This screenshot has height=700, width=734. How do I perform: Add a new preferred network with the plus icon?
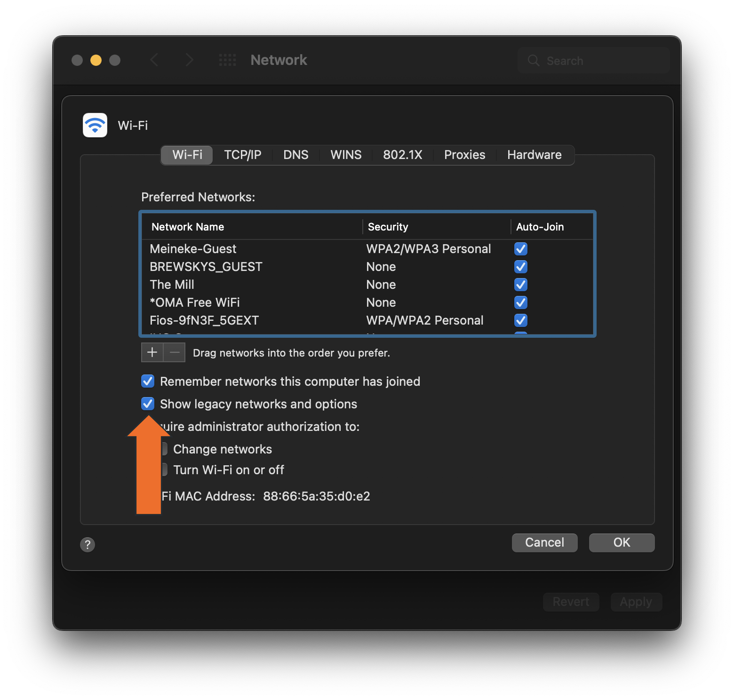152,352
